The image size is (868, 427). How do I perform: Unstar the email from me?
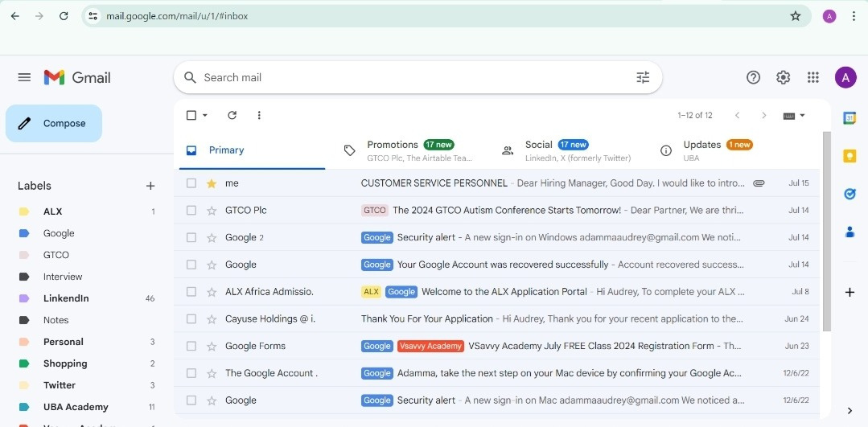[212, 183]
